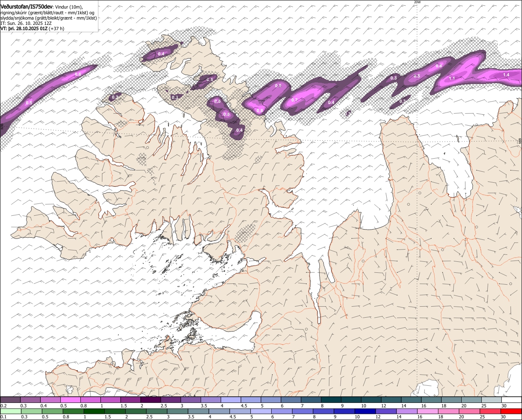Select the hot pink 20 rain swatch
Image resolution: width=522 pixels, height=420 pixels.
[469, 411]
